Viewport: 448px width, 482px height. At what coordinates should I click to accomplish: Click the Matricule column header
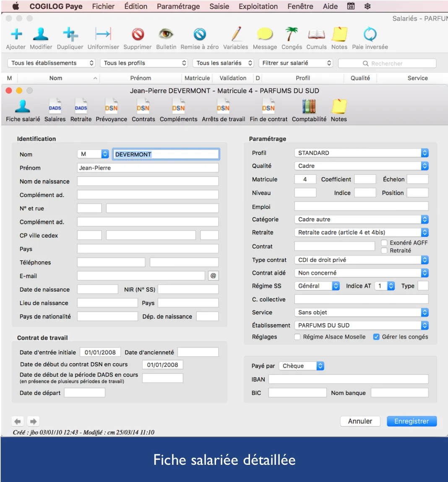[197, 78]
